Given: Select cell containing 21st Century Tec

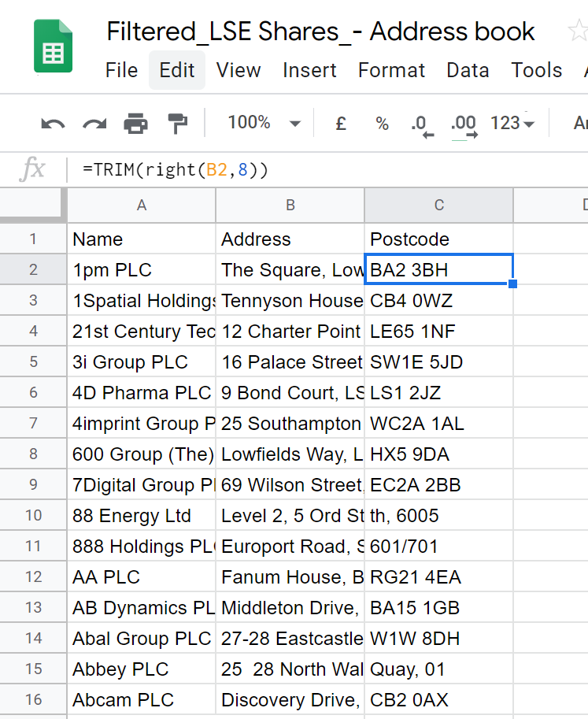Looking at the screenshot, I should tap(141, 331).
